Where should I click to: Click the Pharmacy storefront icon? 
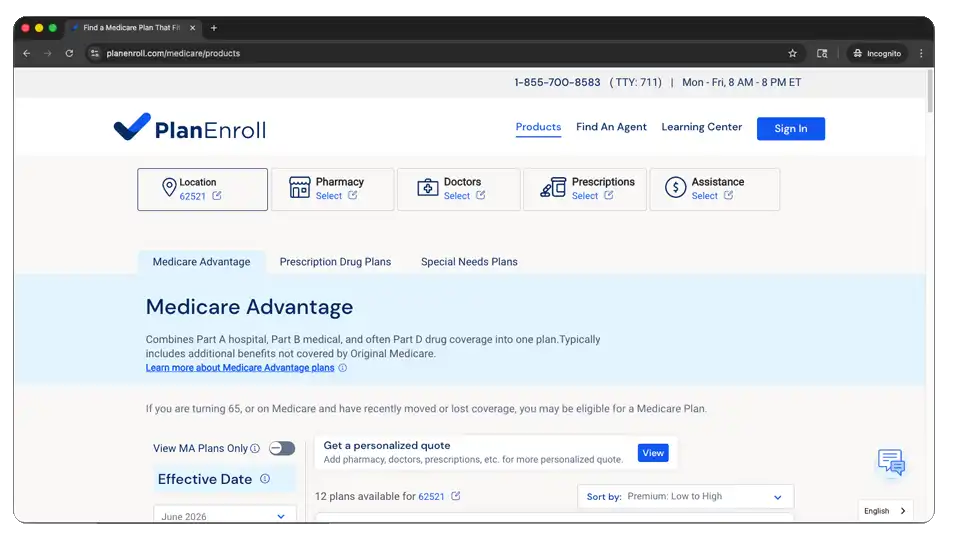click(299, 187)
